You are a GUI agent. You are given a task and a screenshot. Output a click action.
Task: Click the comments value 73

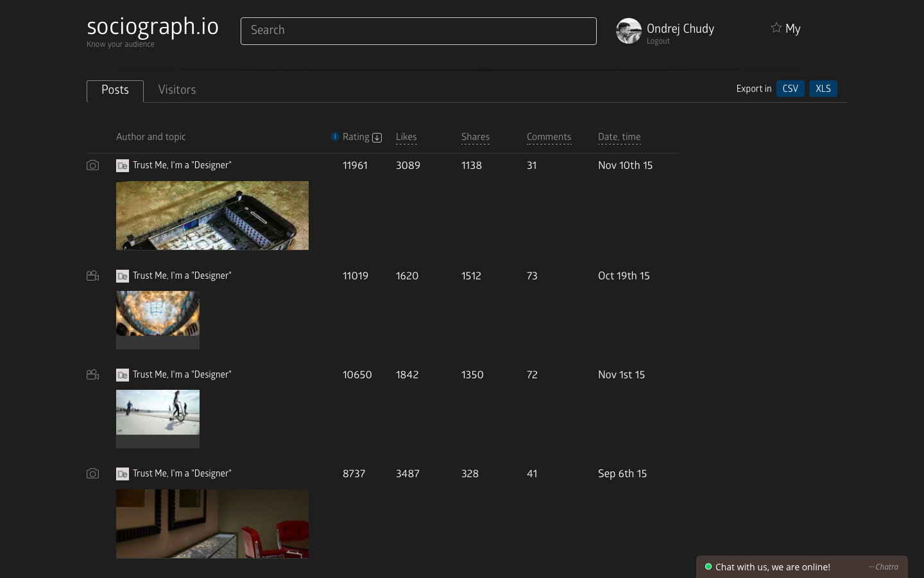532,276
